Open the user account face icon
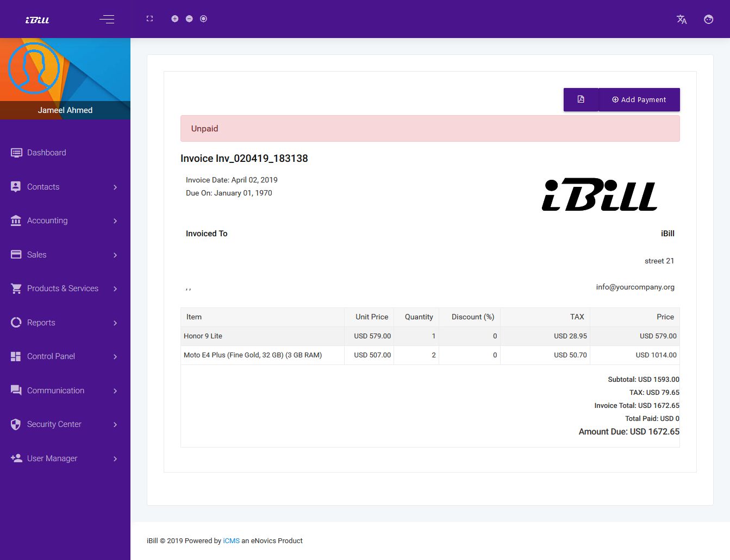Viewport: 730px width, 560px height. point(708,20)
